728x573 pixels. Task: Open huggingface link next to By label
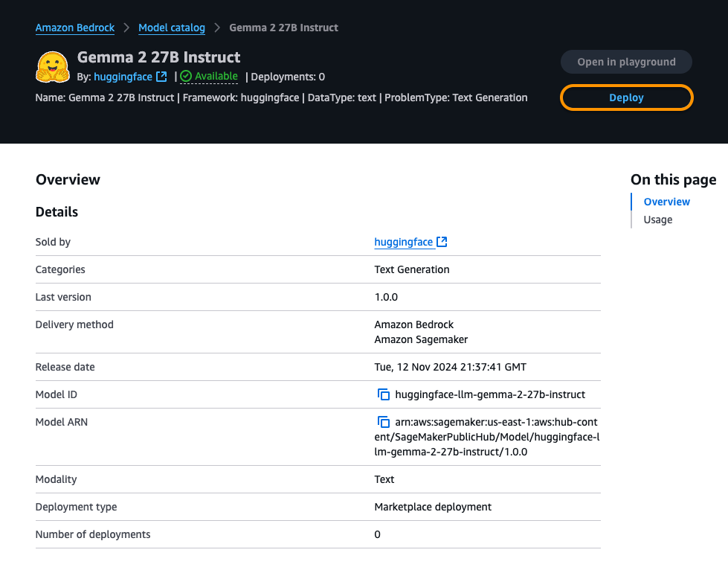click(x=123, y=77)
